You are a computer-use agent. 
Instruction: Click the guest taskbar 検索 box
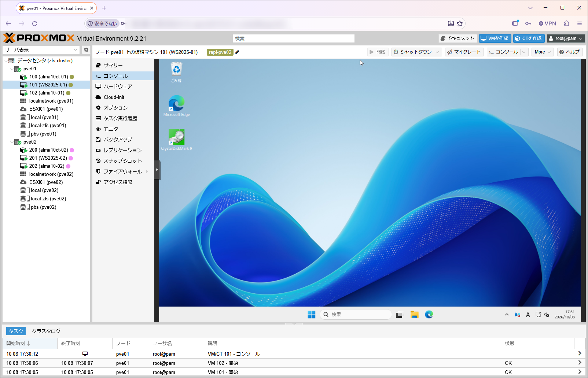(356, 315)
